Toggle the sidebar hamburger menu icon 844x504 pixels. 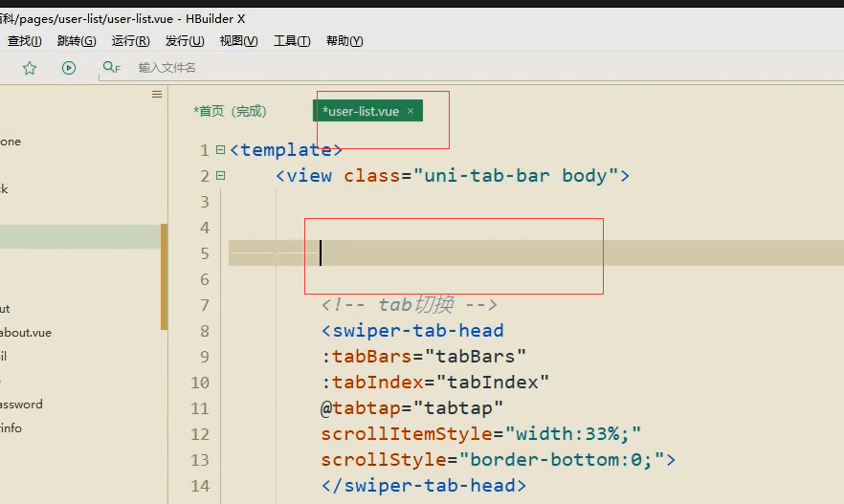click(x=157, y=95)
